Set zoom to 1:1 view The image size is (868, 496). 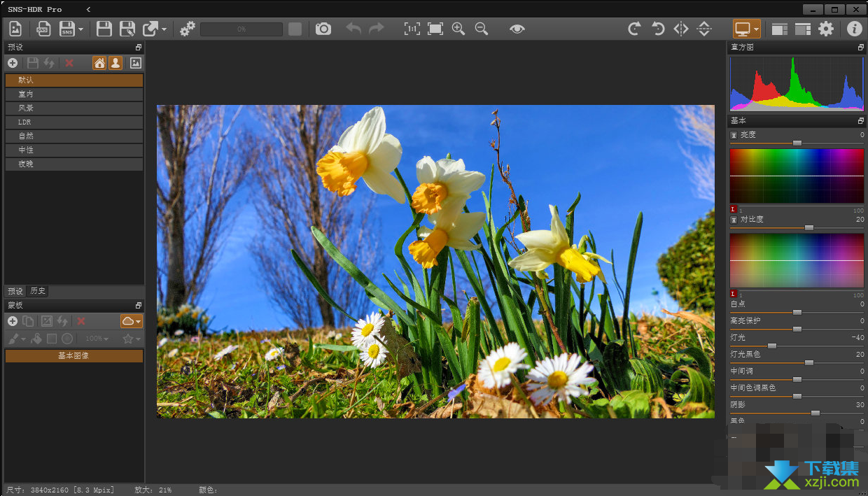point(412,29)
